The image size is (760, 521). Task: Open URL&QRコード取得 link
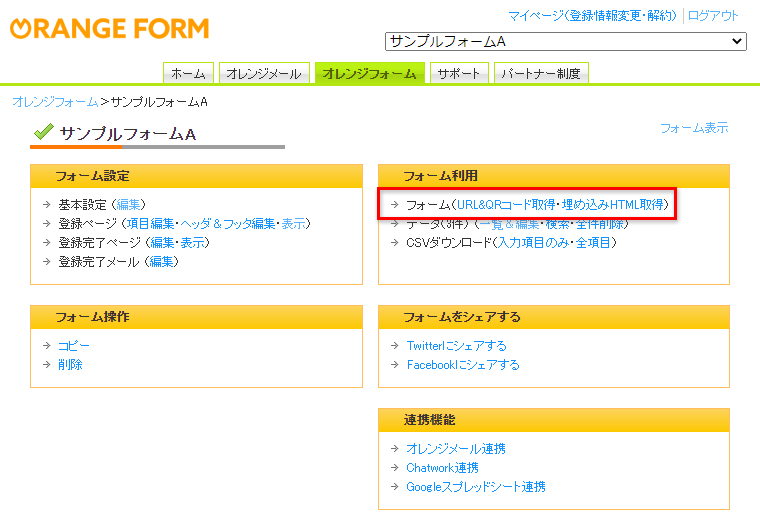[x=507, y=205]
